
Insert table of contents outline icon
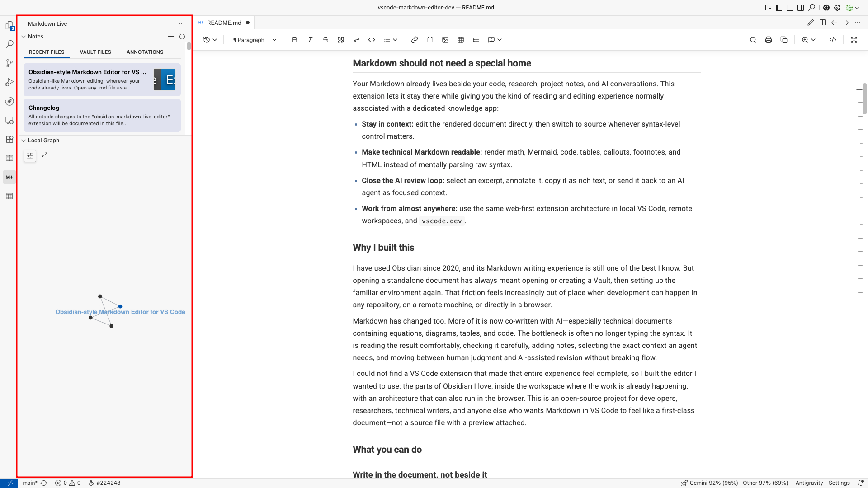click(x=476, y=40)
